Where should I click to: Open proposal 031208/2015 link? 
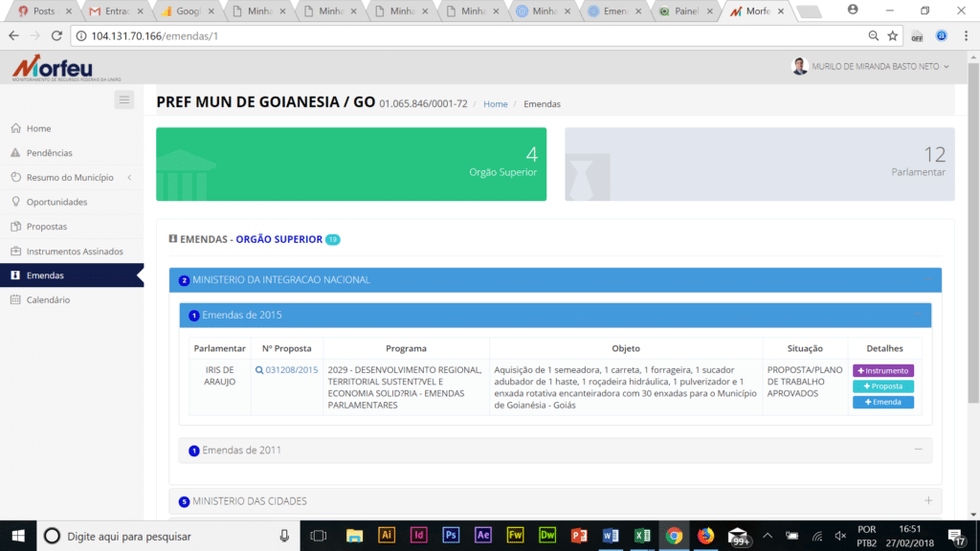(x=291, y=370)
